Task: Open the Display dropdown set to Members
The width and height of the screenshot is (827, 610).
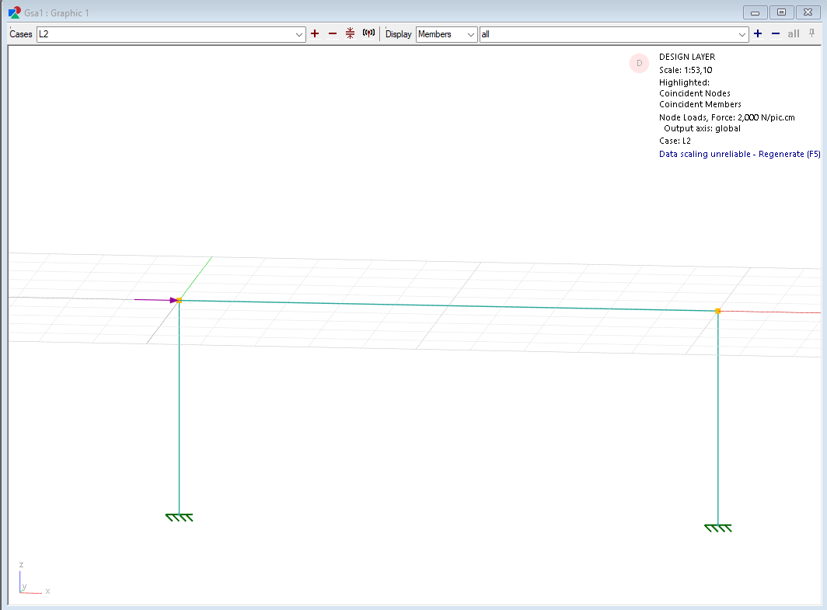Action: (x=444, y=33)
